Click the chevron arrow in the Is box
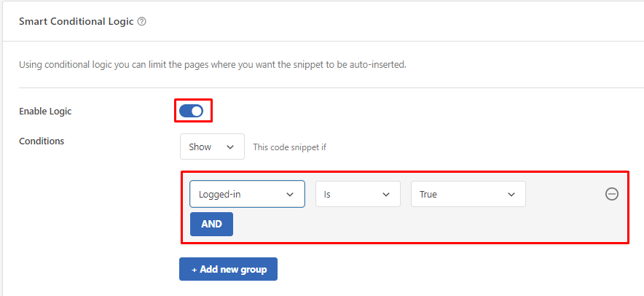This screenshot has width=644, height=296. pos(386,195)
